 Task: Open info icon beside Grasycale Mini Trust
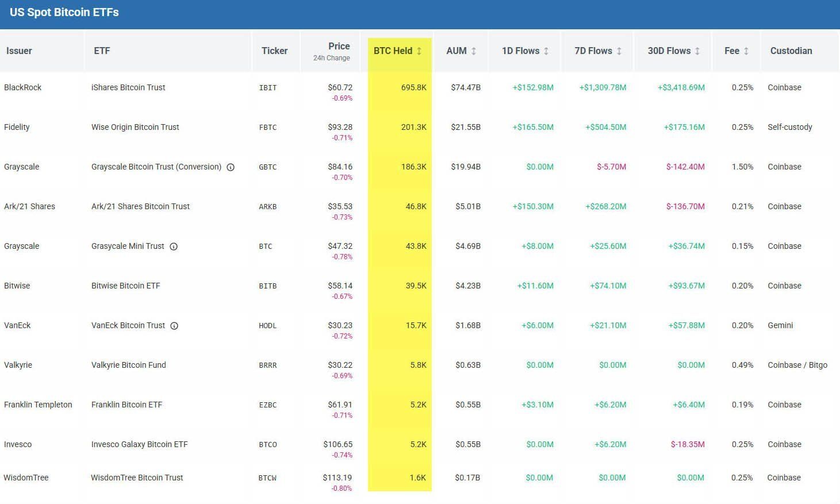click(174, 247)
